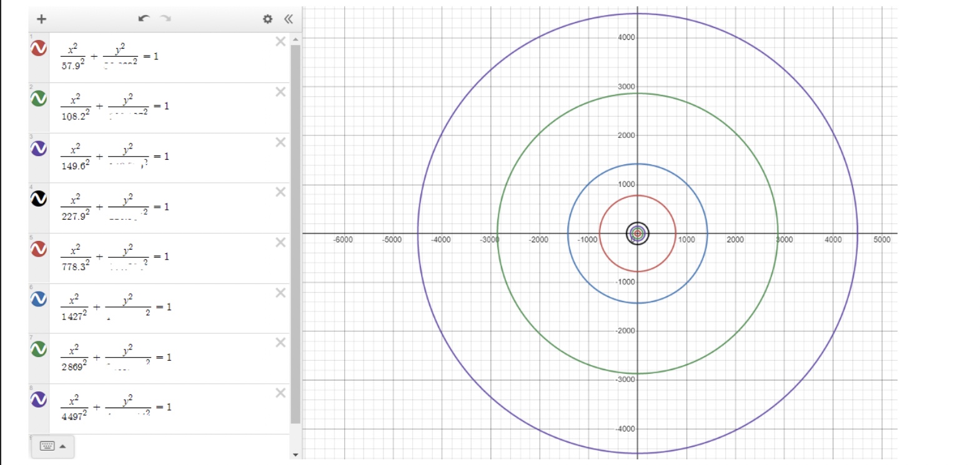Image resolution: width=980 pixels, height=465 pixels.
Task: Toggle visibility of 1427 ellipse
Action: point(39,299)
